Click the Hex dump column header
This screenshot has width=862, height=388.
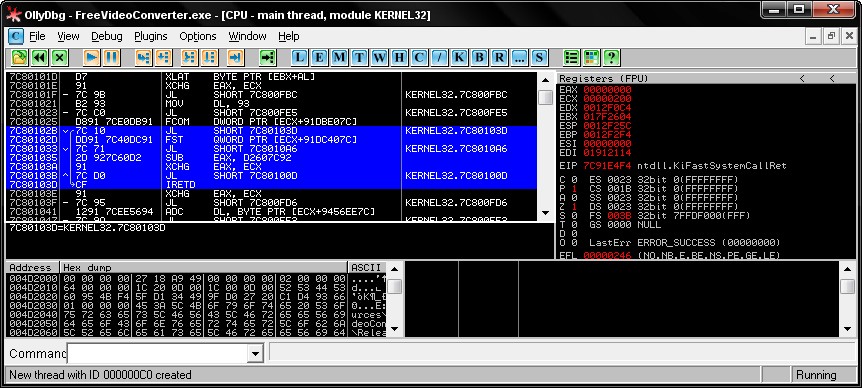[203, 268]
